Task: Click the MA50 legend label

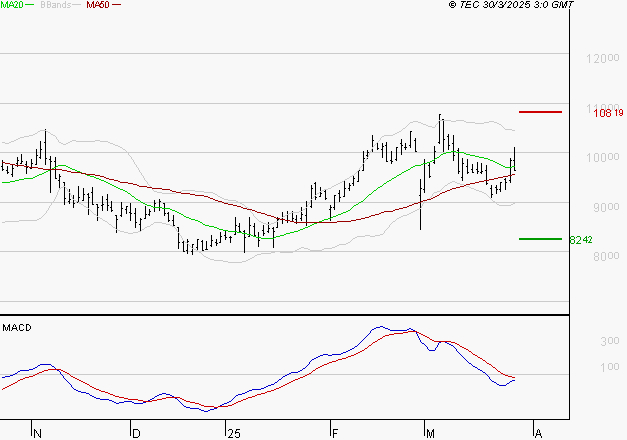Action: point(98,5)
